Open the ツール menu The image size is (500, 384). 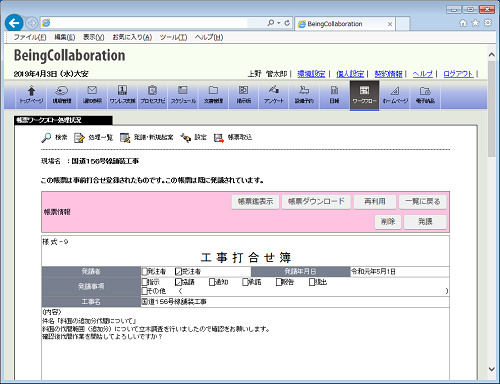(x=173, y=37)
